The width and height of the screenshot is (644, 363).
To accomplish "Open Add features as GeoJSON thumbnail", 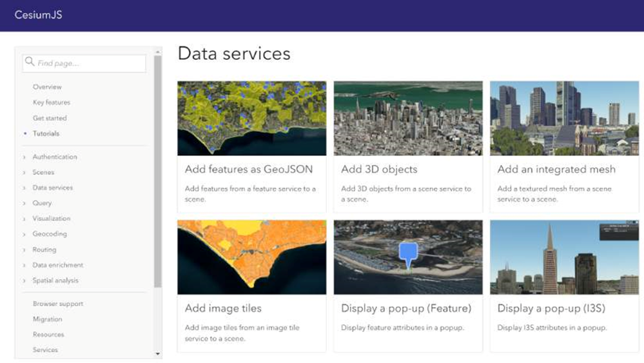I will [251, 118].
